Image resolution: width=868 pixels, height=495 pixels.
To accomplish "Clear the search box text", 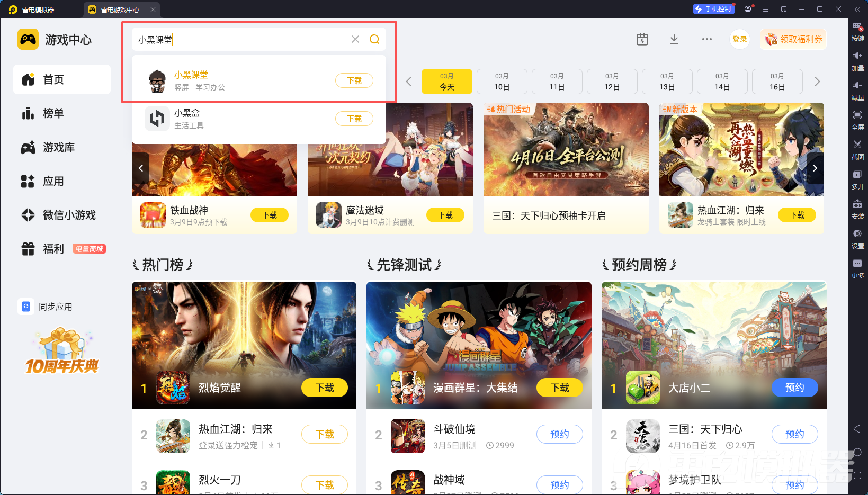I will tap(355, 39).
